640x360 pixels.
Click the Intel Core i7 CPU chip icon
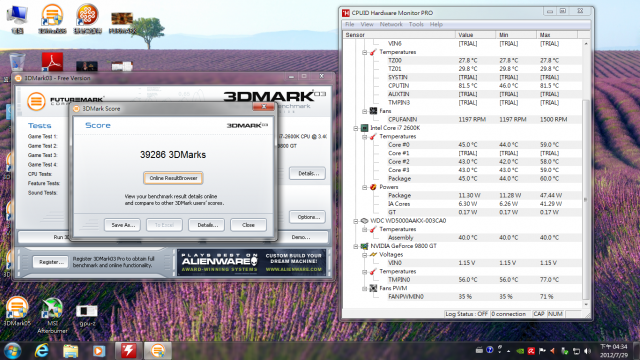tap(364, 128)
